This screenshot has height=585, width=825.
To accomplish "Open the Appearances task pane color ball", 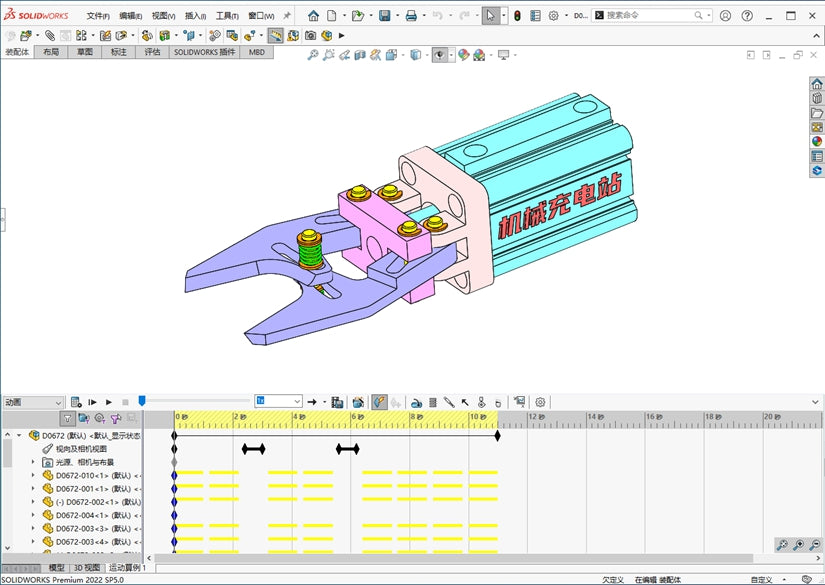I will click(x=817, y=141).
